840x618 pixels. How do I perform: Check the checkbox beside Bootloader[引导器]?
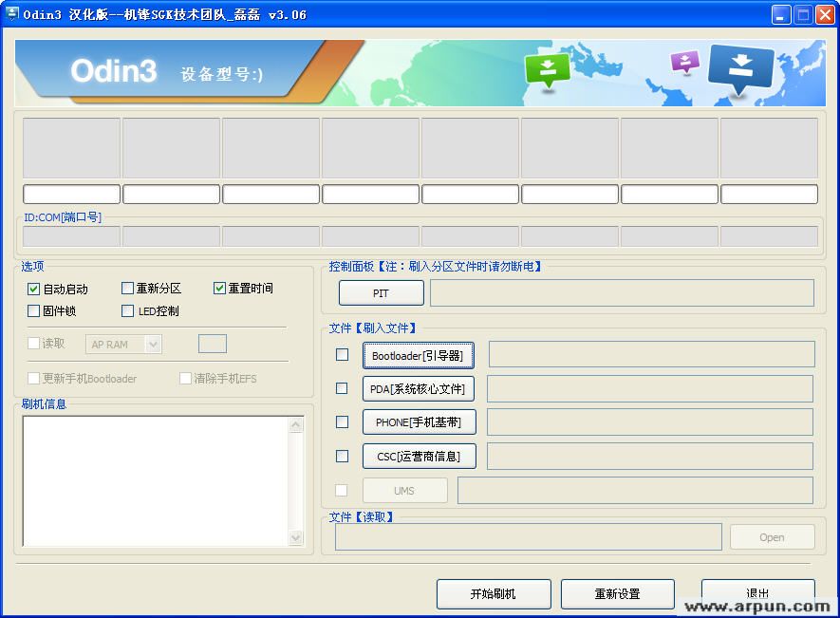pos(342,354)
